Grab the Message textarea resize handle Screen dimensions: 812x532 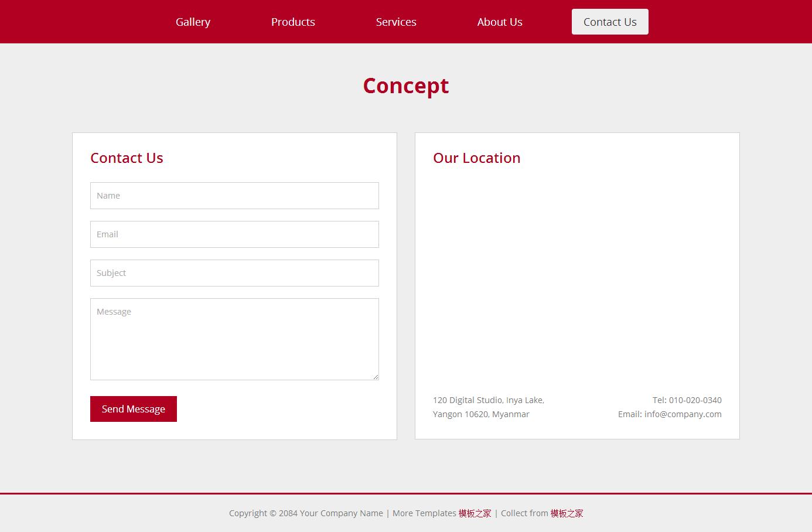(376, 377)
